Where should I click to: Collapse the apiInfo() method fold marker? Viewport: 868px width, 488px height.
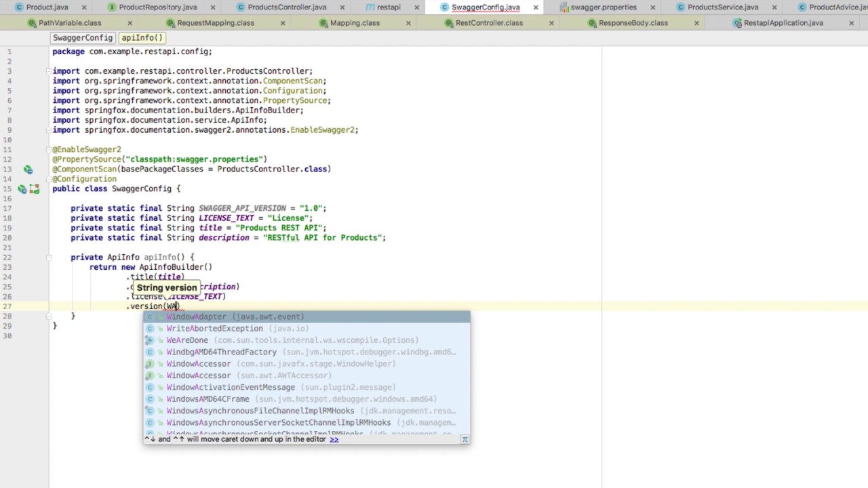[49, 258]
